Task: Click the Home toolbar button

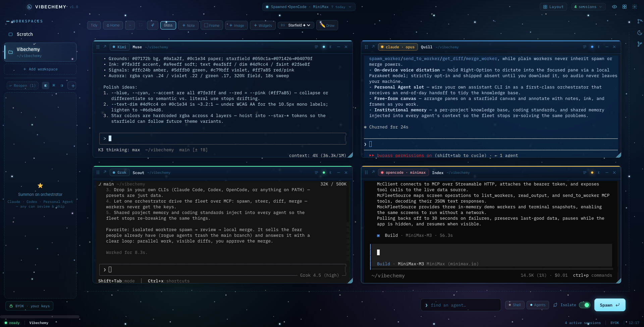Action: point(113,25)
